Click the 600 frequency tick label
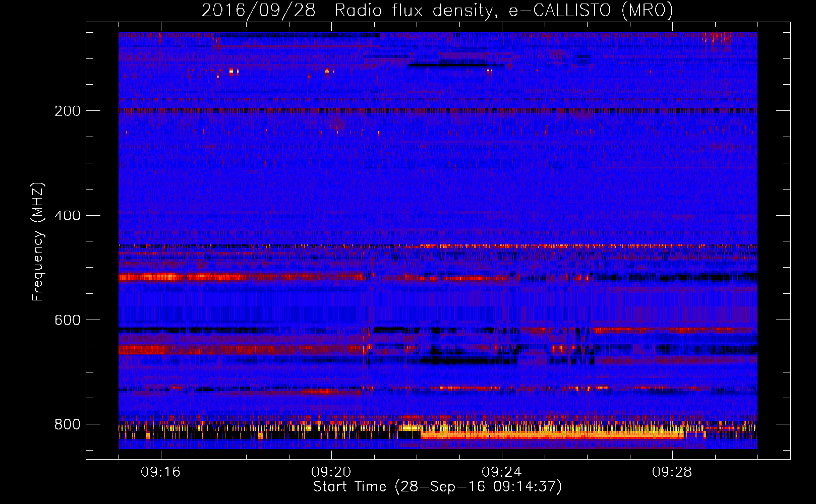Image resolution: width=816 pixels, height=504 pixels. click(x=68, y=321)
